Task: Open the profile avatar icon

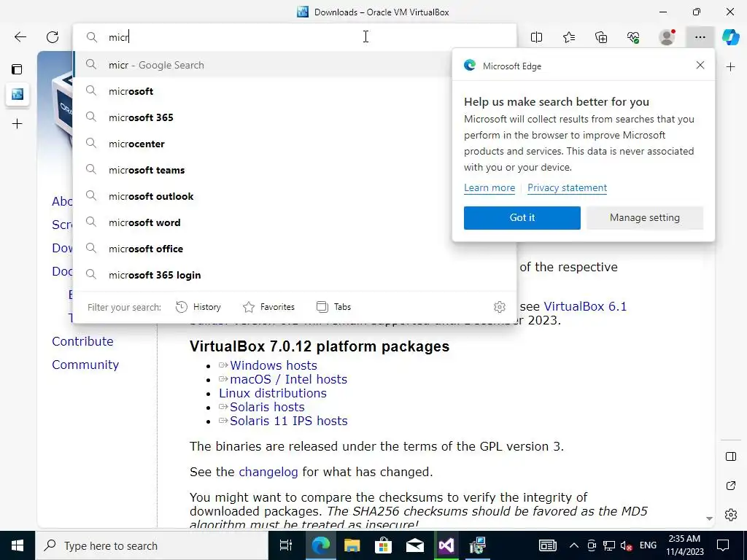Action: pos(667,37)
